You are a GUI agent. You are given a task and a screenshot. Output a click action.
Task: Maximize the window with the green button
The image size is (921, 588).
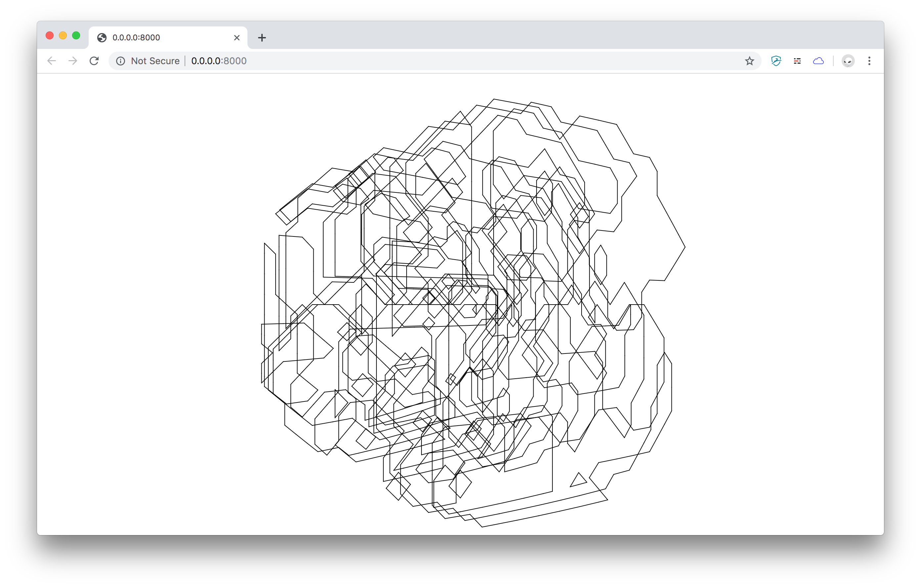pyautogui.click(x=76, y=36)
